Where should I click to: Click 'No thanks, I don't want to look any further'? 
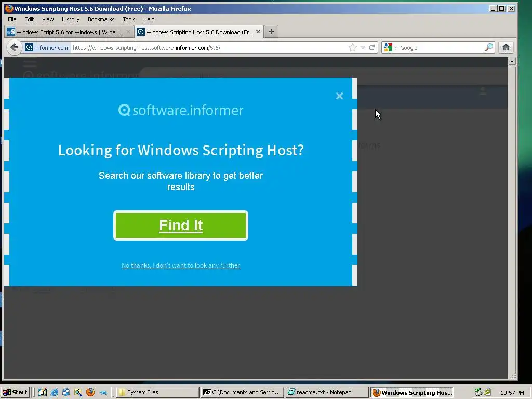tap(181, 265)
